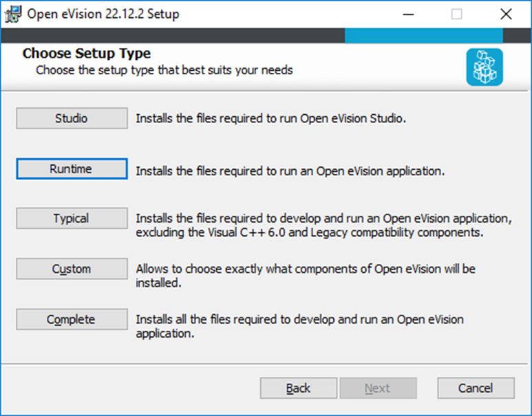Pick the Typical installation option

(x=72, y=219)
